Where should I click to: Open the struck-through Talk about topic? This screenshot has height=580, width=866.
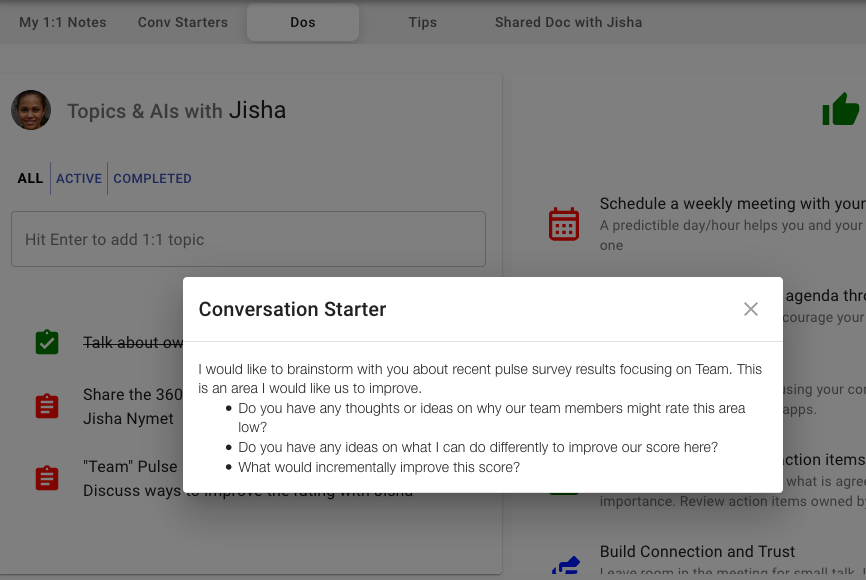tap(133, 342)
